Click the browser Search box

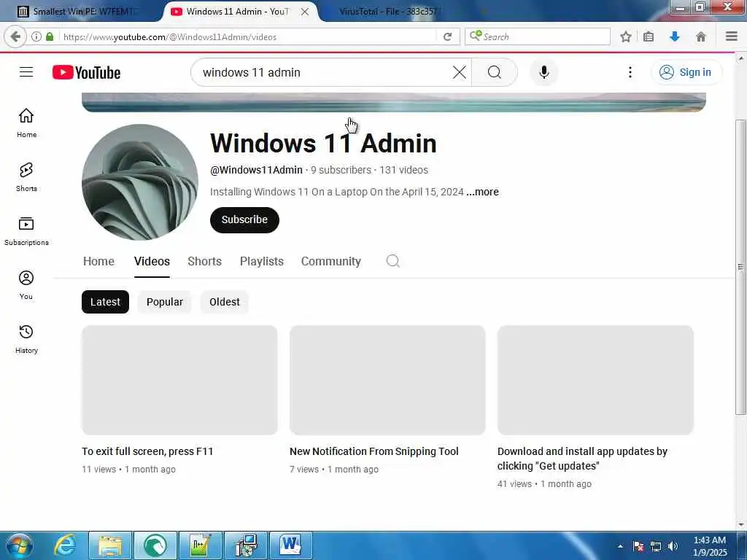click(x=538, y=36)
